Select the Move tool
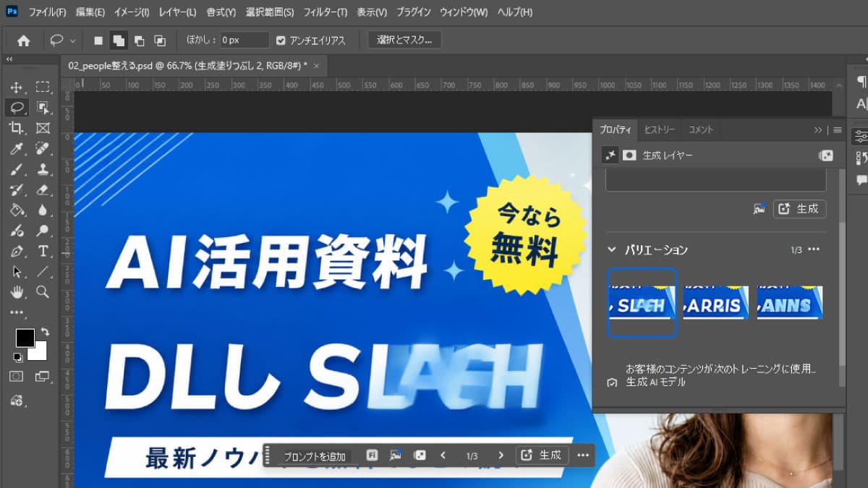The image size is (868, 488). tap(17, 87)
